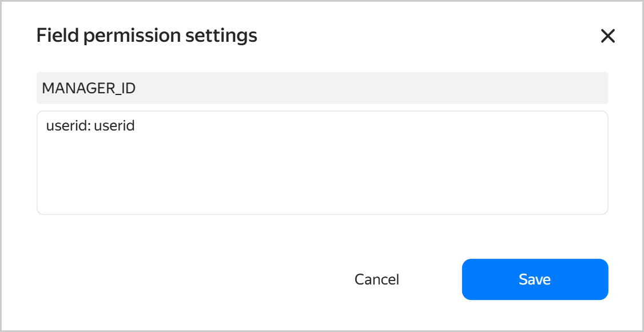Close the Field permission settings dialog
The width and height of the screenshot is (644, 332).
tap(607, 37)
